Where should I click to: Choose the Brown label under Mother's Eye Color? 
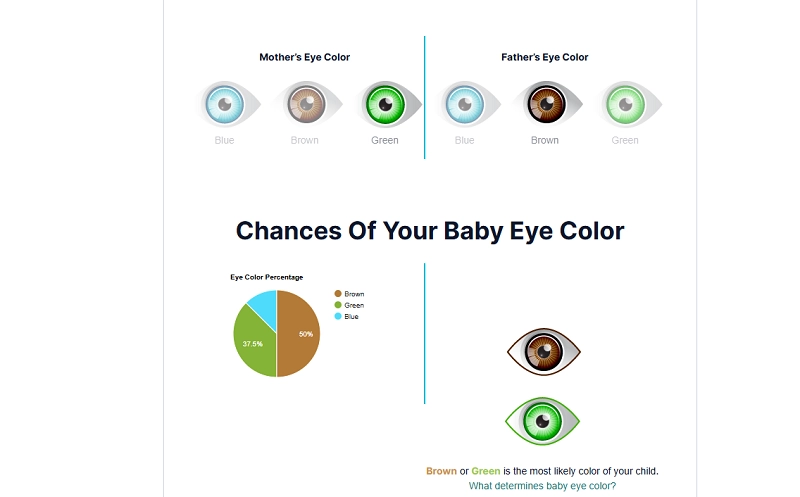(x=304, y=140)
